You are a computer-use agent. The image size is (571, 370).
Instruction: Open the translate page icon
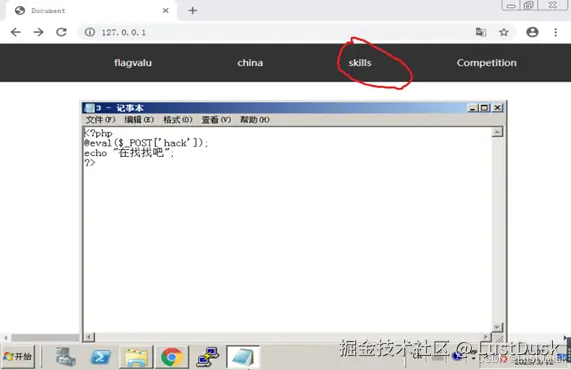pos(481,32)
